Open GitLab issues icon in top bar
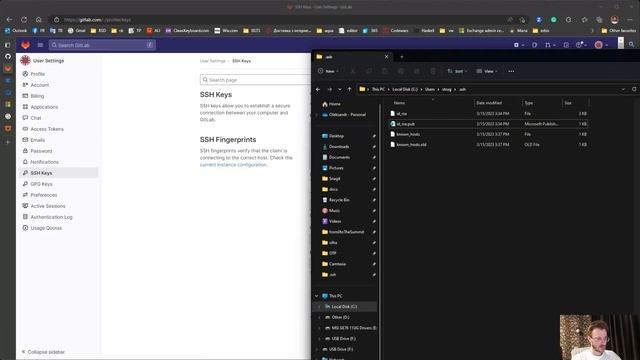This screenshot has height=360, width=640. click(x=535, y=45)
